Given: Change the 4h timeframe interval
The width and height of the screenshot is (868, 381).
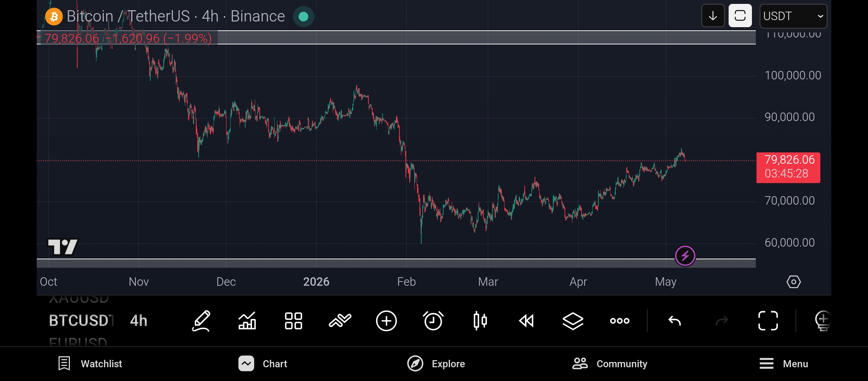Looking at the screenshot, I should [x=139, y=321].
